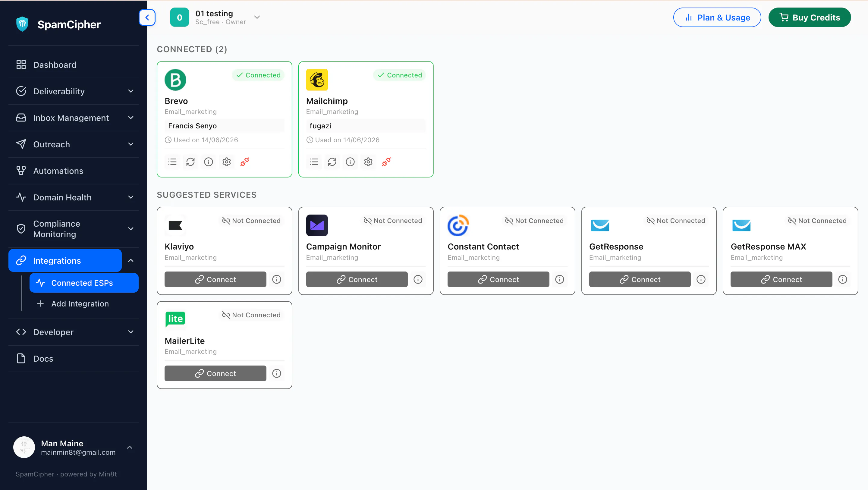Click the CONNECTED (2) heading
The height and width of the screenshot is (490, 868).
(192, 49)
